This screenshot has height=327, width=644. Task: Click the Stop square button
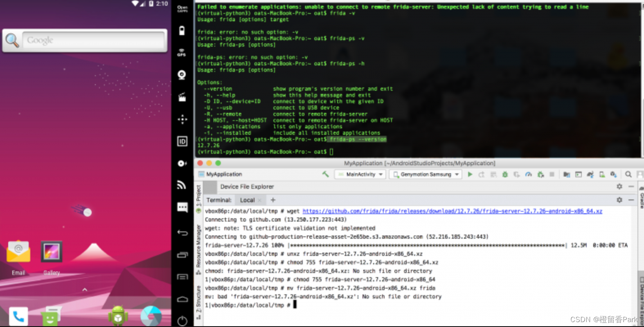(x=552, y=175)
